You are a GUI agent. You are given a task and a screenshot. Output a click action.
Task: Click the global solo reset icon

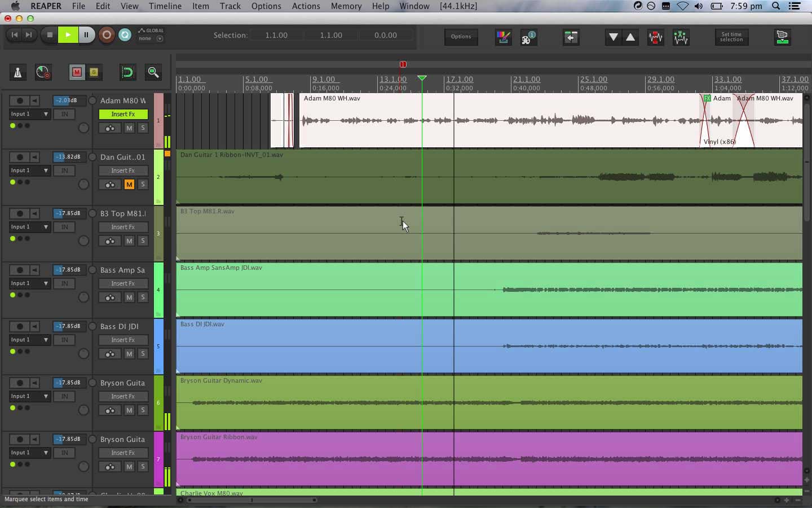(94, 72)
